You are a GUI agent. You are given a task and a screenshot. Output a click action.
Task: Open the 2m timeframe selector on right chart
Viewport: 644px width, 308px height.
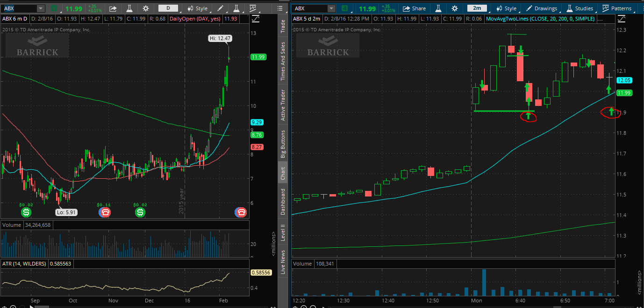click(x=476, y=8)
